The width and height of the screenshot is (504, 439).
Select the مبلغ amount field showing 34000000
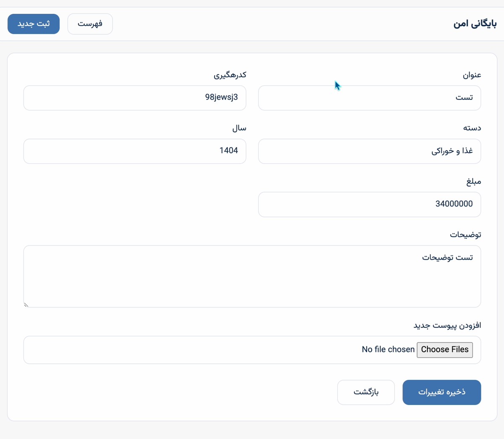[370, 204]
